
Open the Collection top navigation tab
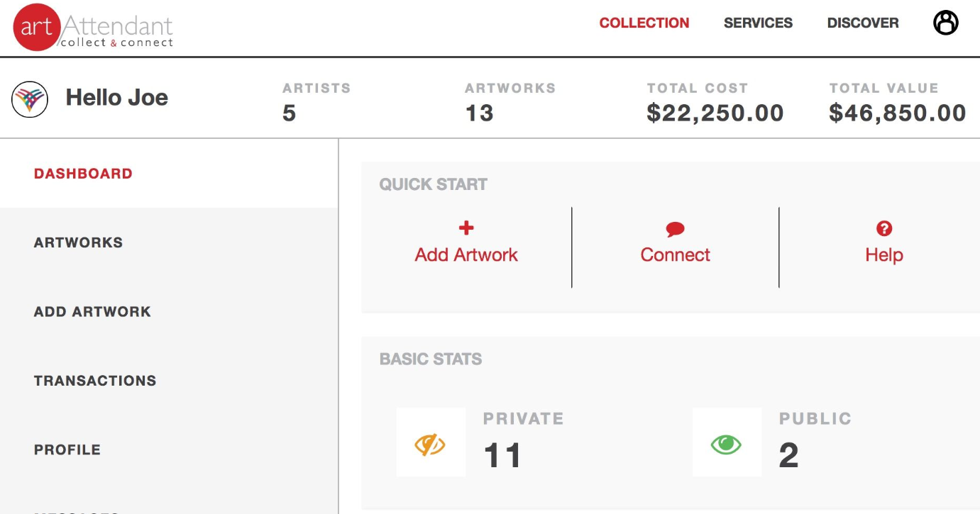coord(644,23)
